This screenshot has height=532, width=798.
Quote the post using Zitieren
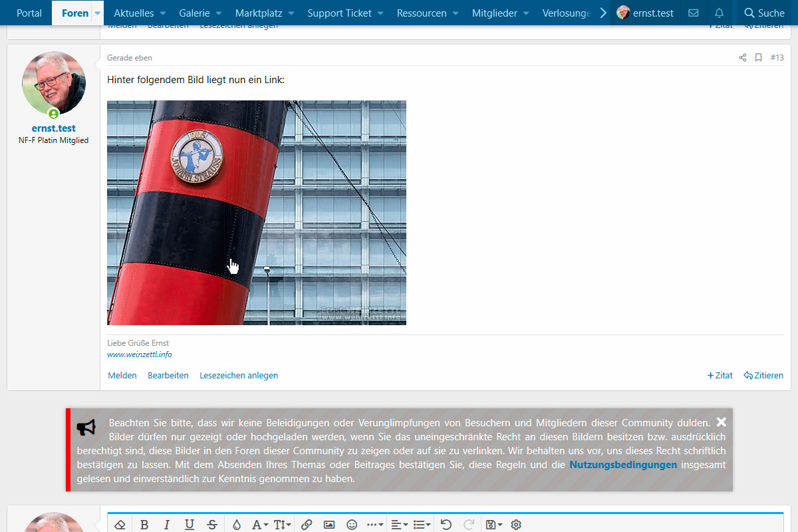(x=763, y=376)
